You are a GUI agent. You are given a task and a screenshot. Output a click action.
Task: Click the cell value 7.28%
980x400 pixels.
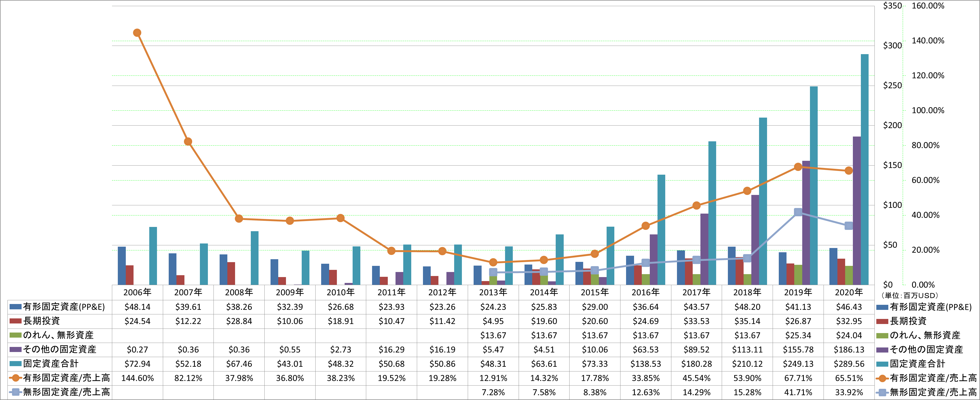click(493, 392)
